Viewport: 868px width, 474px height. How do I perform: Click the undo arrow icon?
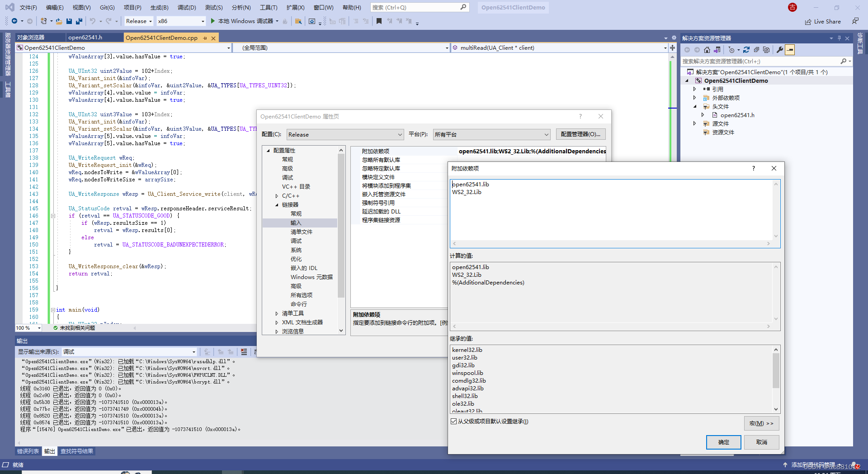click(x=93, y=21)
